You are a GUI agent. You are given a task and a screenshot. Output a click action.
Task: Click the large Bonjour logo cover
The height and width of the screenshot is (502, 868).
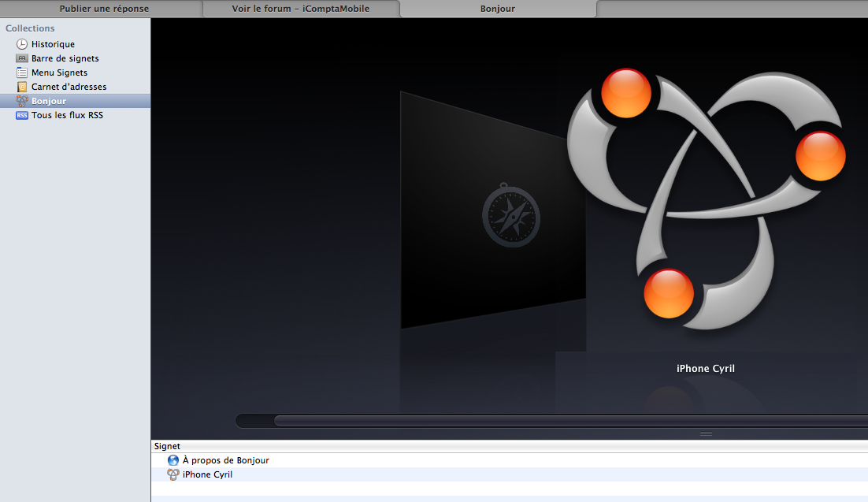point(706,199)
